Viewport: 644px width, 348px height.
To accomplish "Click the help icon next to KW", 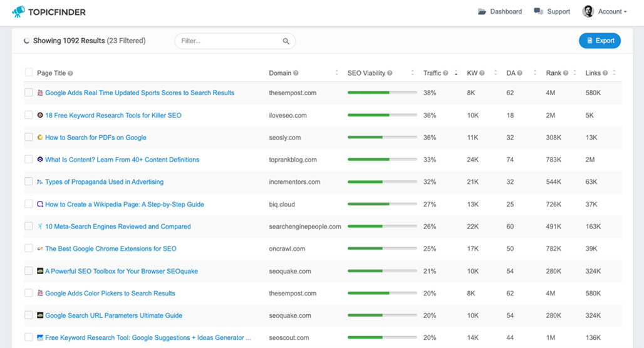I will [x=482, y=73].
